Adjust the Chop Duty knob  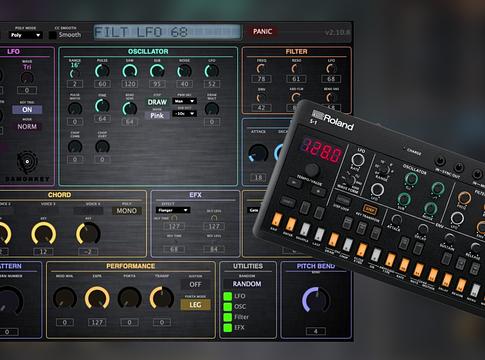102,147
